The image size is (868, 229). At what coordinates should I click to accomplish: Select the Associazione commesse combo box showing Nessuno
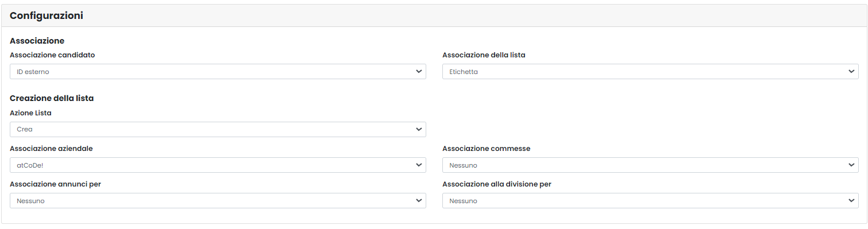650,165
